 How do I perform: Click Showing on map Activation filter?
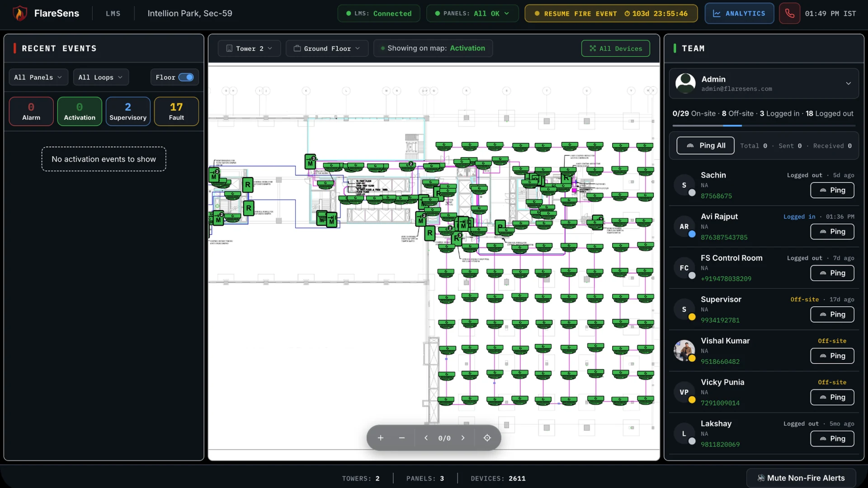coord(433,48)
